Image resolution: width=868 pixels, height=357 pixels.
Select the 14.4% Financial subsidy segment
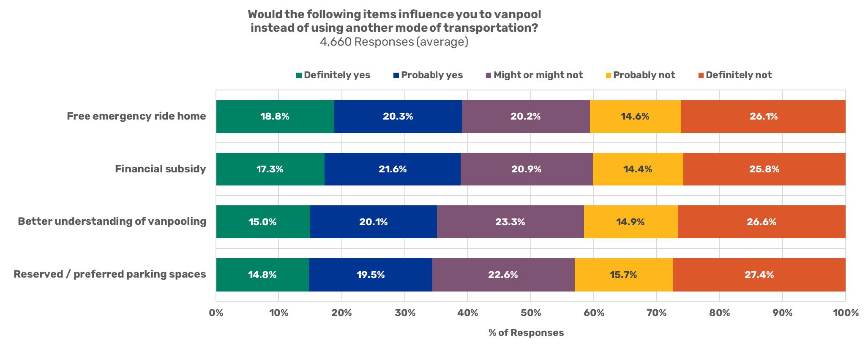click(x=638, y=169)
